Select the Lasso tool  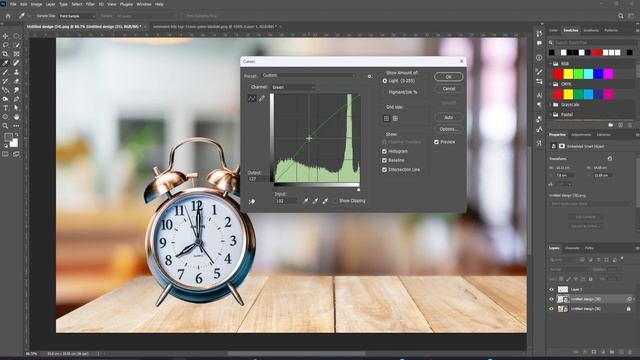coord(5,45)
